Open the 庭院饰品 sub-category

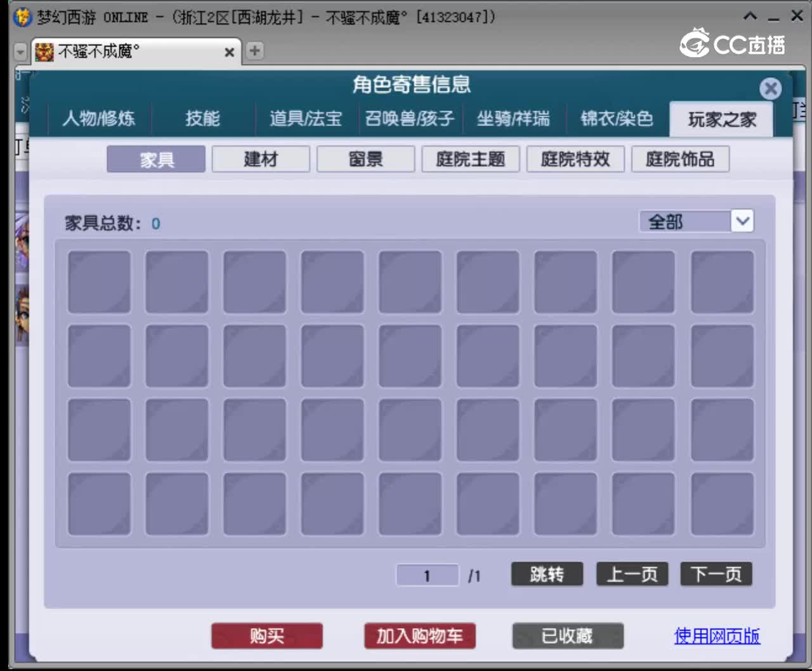pos(680,159)
